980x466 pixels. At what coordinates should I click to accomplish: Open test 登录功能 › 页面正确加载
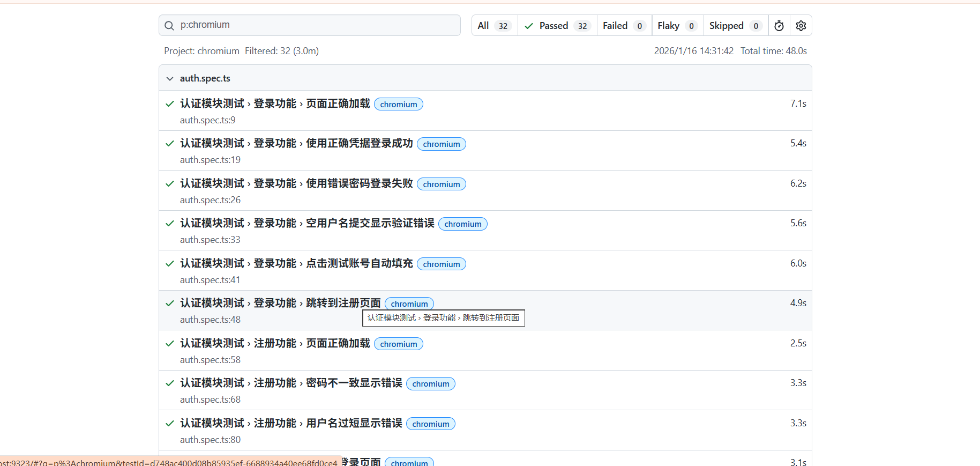click(x=275, y=103)
